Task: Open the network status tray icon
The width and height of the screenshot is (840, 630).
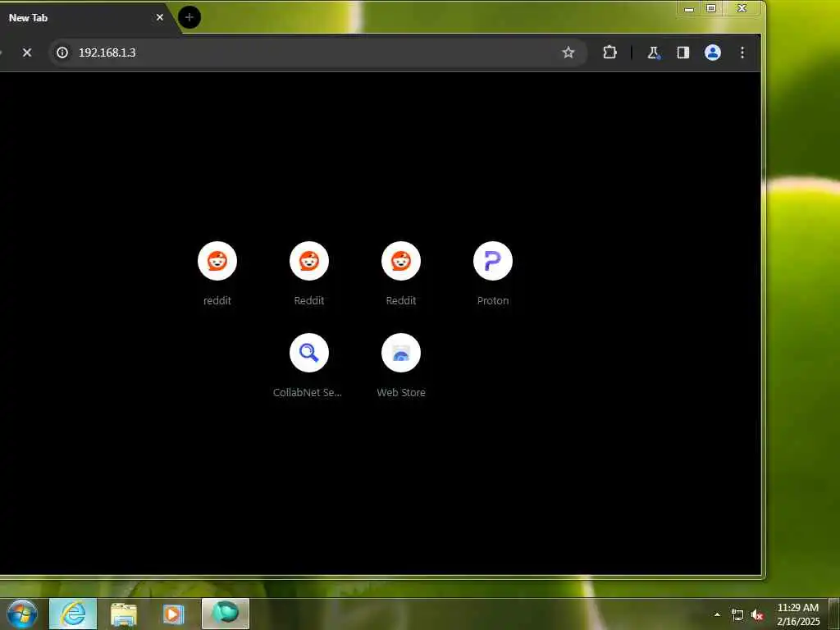Action: tap(737, 615)
